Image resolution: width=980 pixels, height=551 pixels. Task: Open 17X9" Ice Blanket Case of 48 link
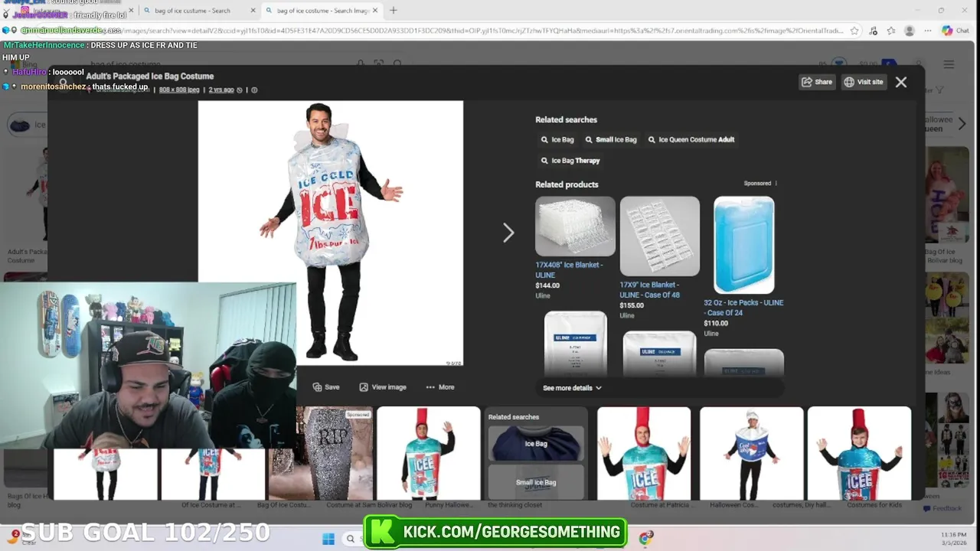649,290
